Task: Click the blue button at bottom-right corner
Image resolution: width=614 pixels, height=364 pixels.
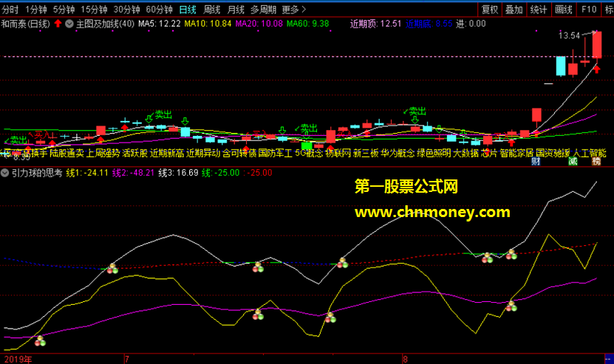Action: pos(609,359)
